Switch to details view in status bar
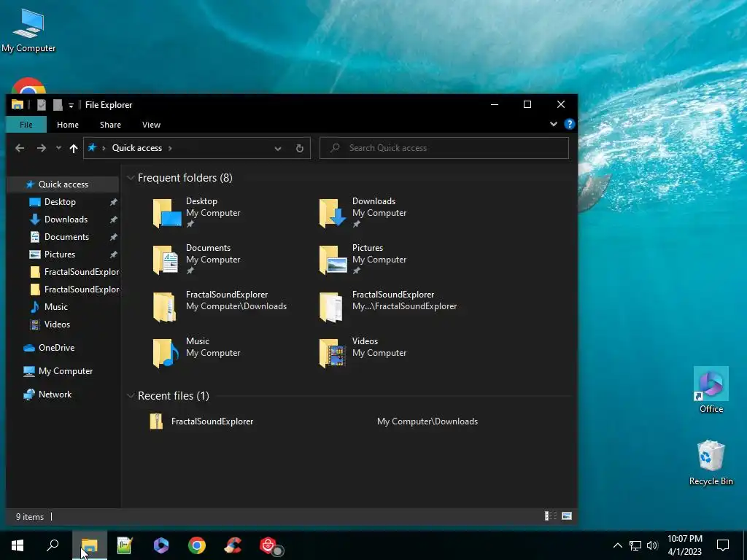747x560 pixels. tap(551, 516)
